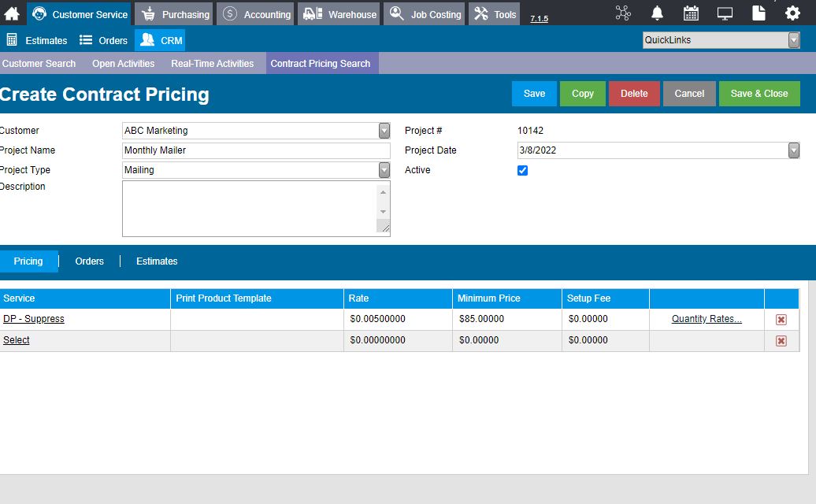Click Description scrollbar up arrow

tap(383, 192)
